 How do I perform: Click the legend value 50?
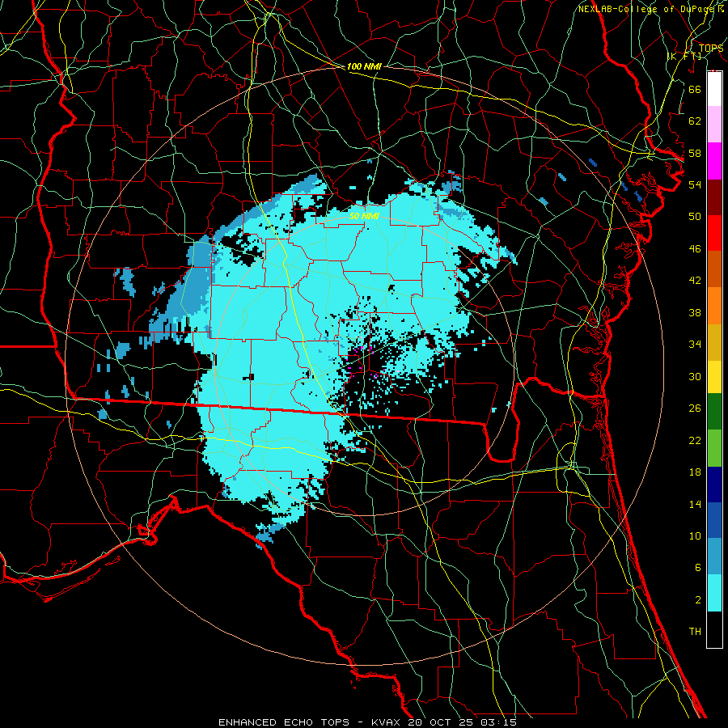tap(695, 217)
